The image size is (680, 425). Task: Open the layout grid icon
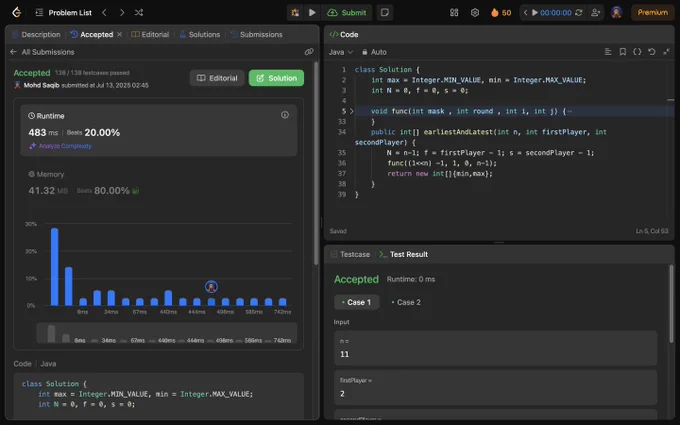(454, 13)
